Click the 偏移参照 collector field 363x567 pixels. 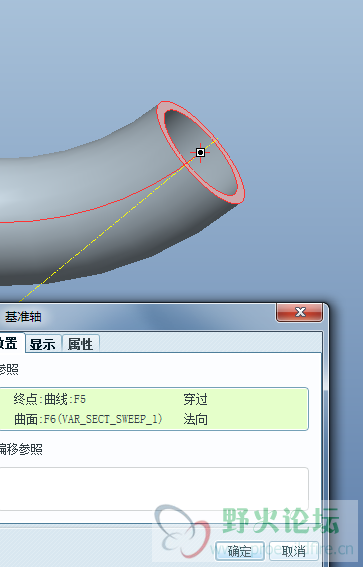click(x=154, y=489)
